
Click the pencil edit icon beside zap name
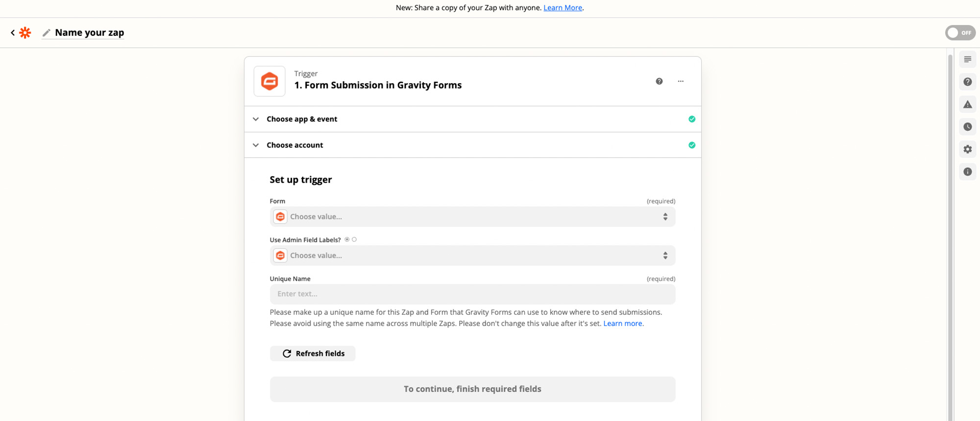click(47, 33)
